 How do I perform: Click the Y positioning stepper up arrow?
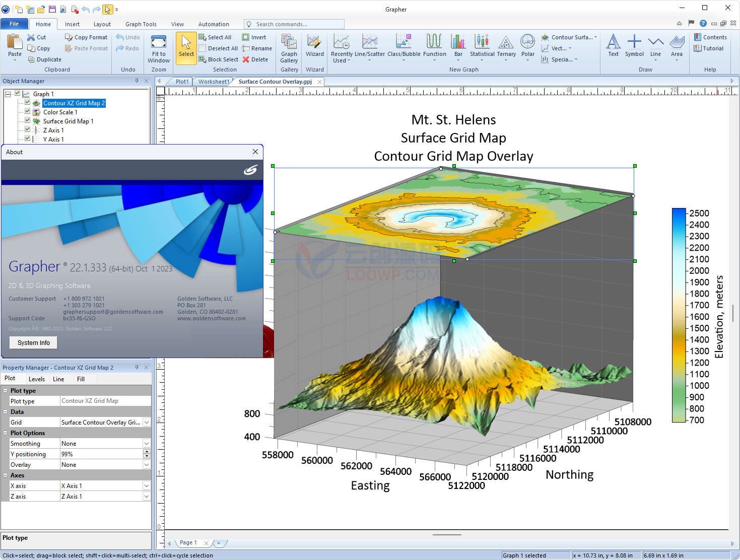(x=147, y=452)
